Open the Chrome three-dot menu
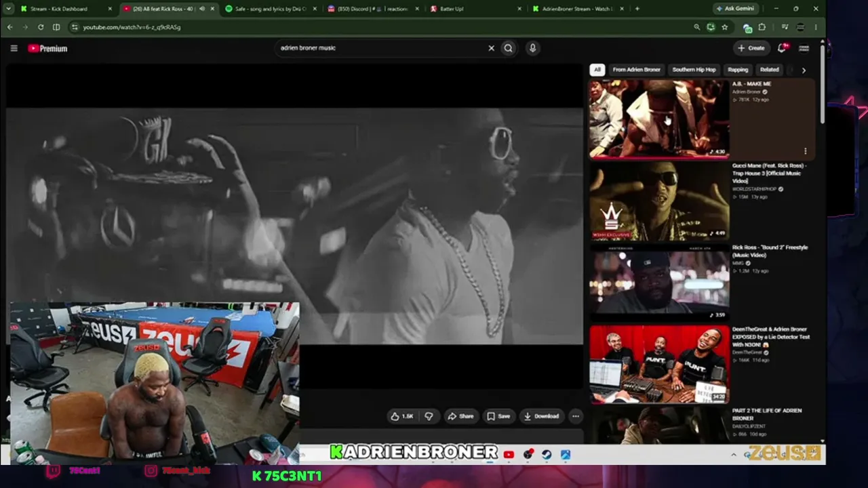Viewport: 868px width, 488px height. coord(816,27)
